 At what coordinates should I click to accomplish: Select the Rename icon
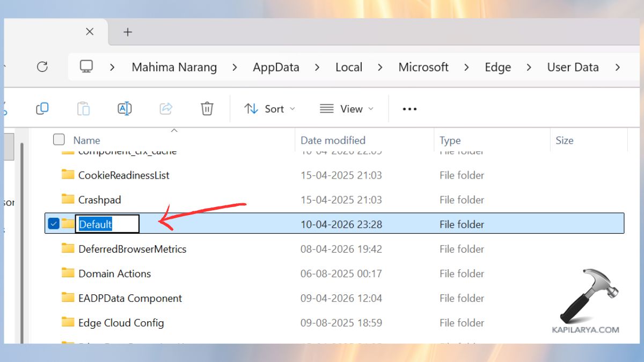124,108
